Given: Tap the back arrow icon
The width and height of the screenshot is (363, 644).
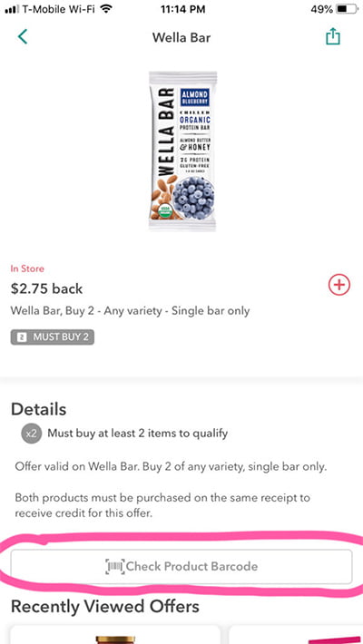Looking at the screenshot, I should tap(23, 36).
